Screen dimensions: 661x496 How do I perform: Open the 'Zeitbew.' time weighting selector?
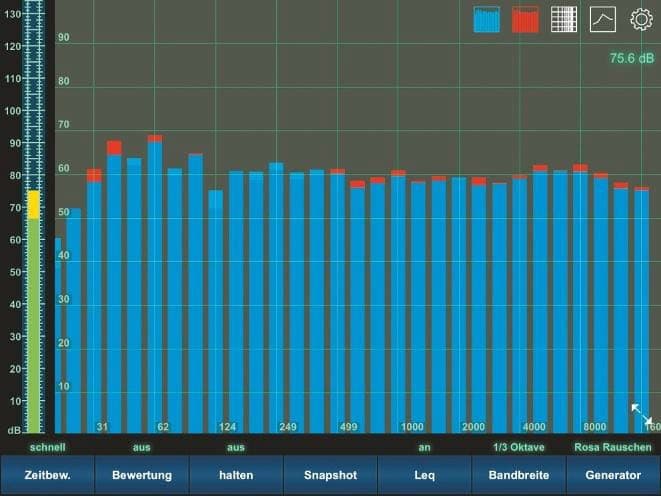click(x=47, y=475)
